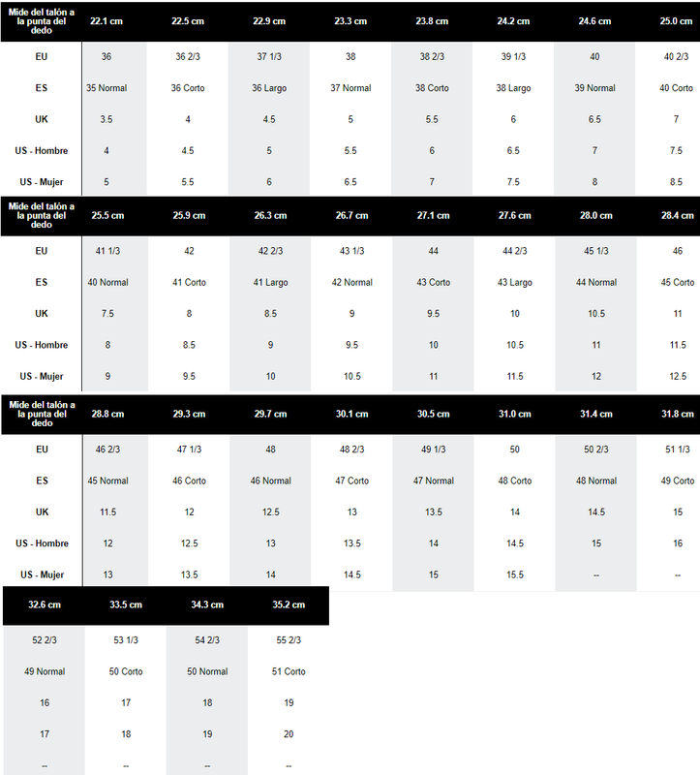Screen dimensions: 700x775
Task: Click the 31.8 cm column header
Action: click(x=676, y=414)
